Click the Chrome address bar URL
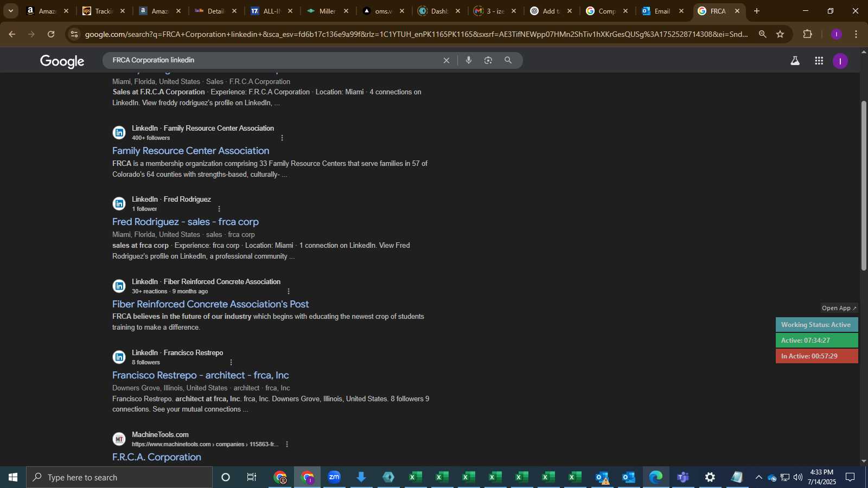The height and width of the screenshot is (488, 868). [416, 34]
